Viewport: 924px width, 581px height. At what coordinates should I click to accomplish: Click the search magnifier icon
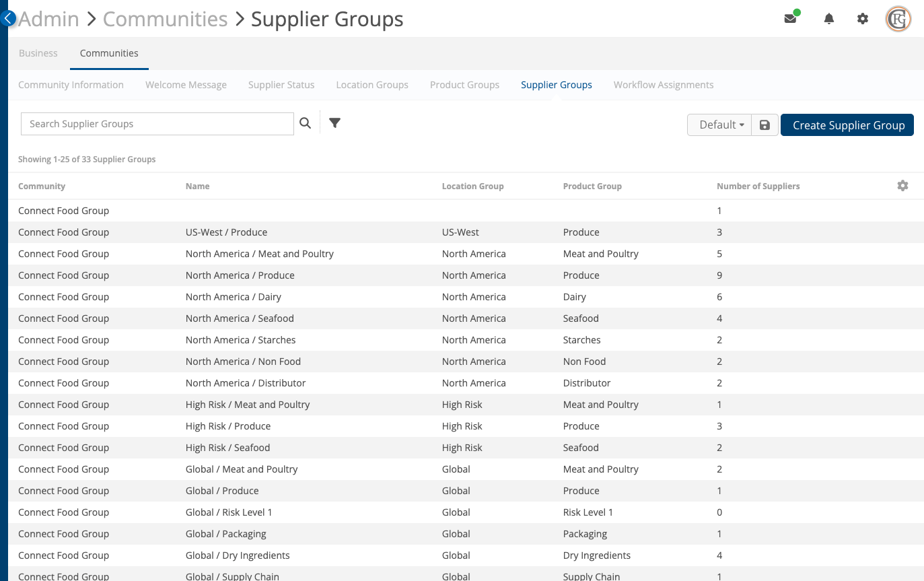click(306, 123)
